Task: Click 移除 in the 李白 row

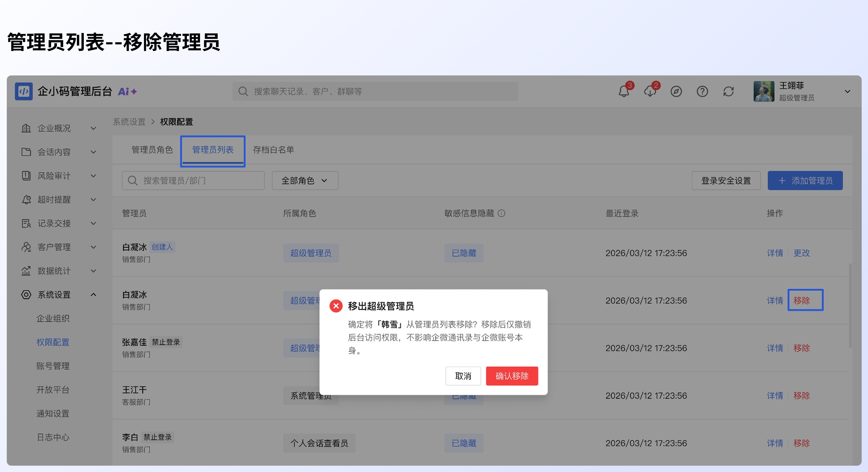Action: [801, 443]
